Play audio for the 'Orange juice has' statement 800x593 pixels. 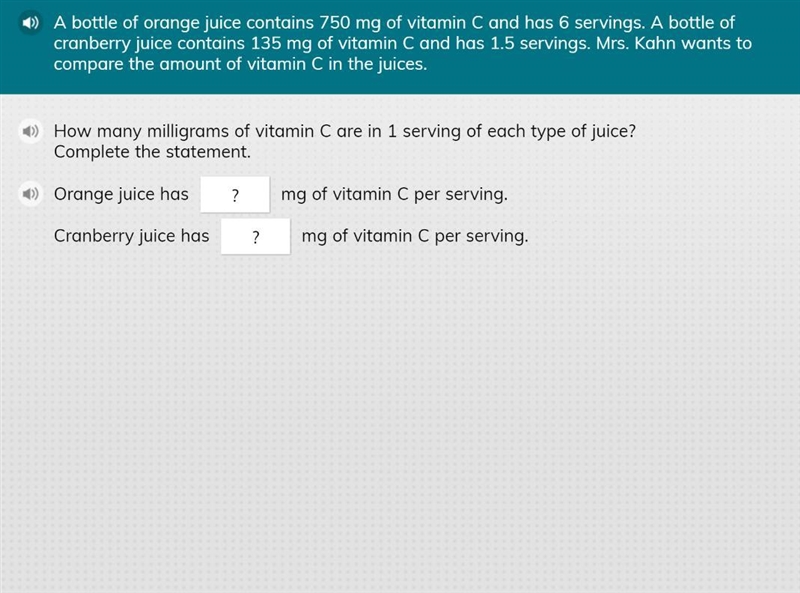click(30, 194)
